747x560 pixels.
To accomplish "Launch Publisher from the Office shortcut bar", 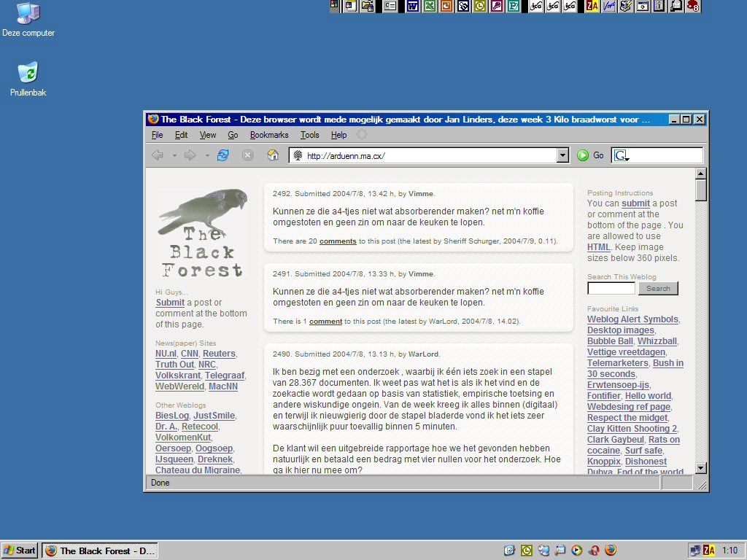I will 514,6.
